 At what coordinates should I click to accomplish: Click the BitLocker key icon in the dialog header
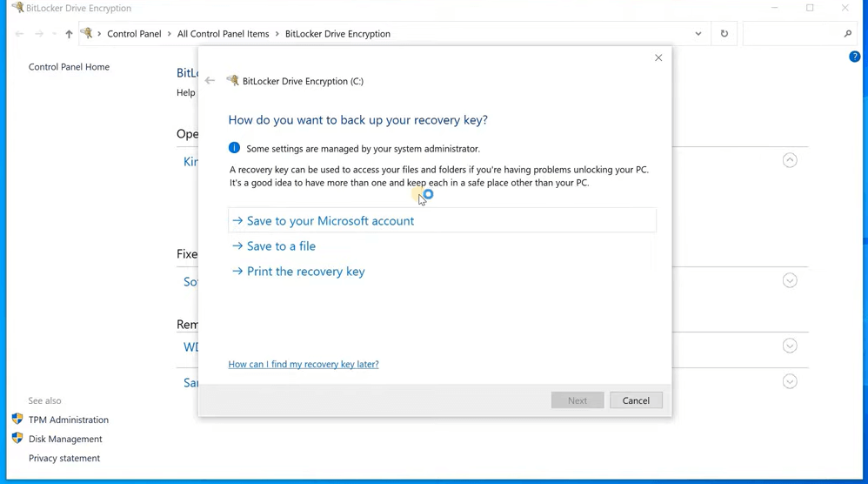pyautogui.click(x=232, y=80)
